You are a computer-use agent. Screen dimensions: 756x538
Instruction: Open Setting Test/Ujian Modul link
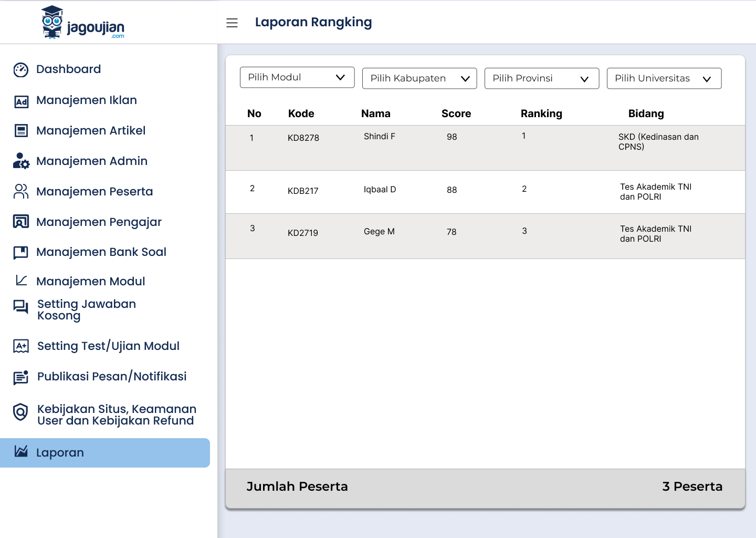(109, 346)
